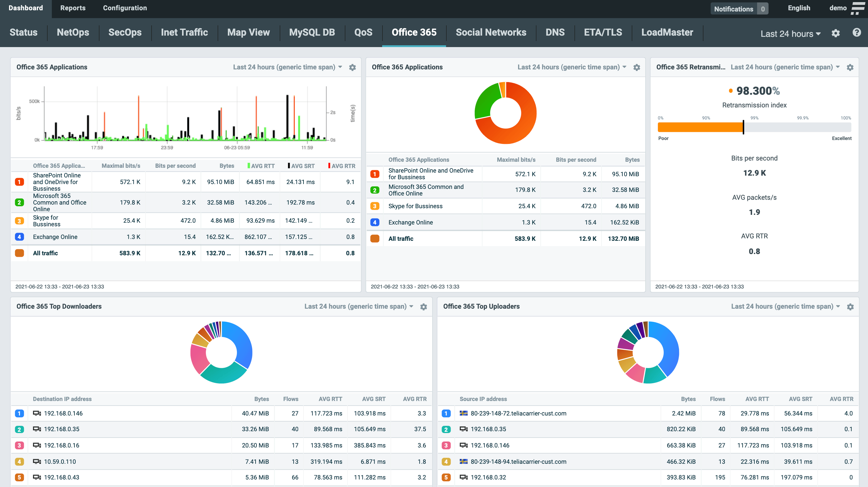Switch to the Social Networks tab
This screenshot has width=868, height=487.
click(491, 32)
